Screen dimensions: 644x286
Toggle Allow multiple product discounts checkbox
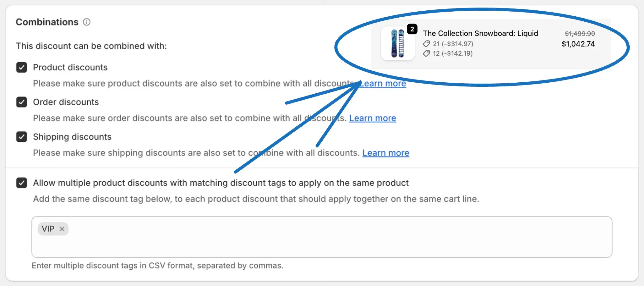click(22, 183)
